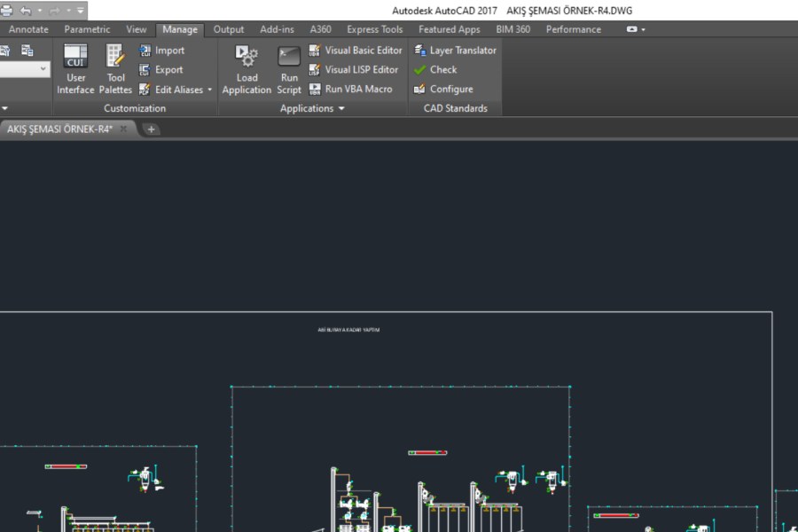
Task: Click the CAD Standards panel title
Action: (456, 108)
